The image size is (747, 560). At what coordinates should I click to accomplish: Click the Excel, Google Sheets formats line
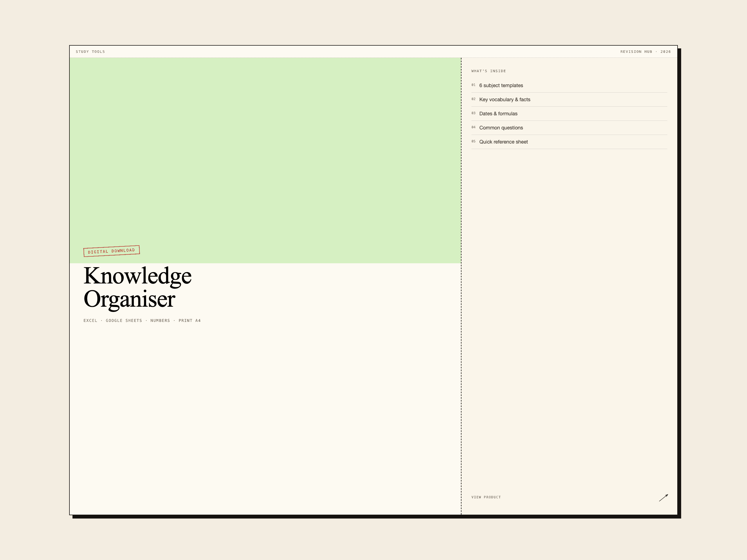(x=142, y=321)
